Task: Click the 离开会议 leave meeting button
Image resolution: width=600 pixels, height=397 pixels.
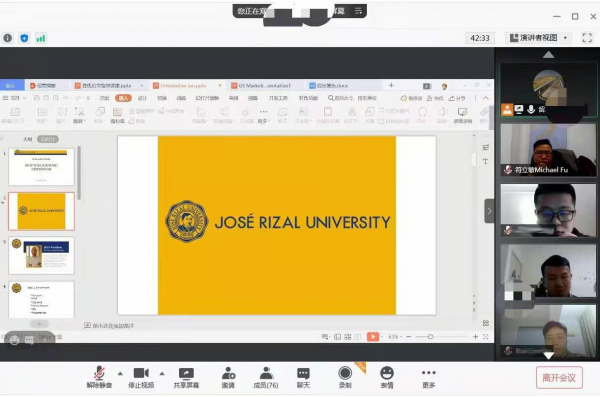Action: point(559,378)
